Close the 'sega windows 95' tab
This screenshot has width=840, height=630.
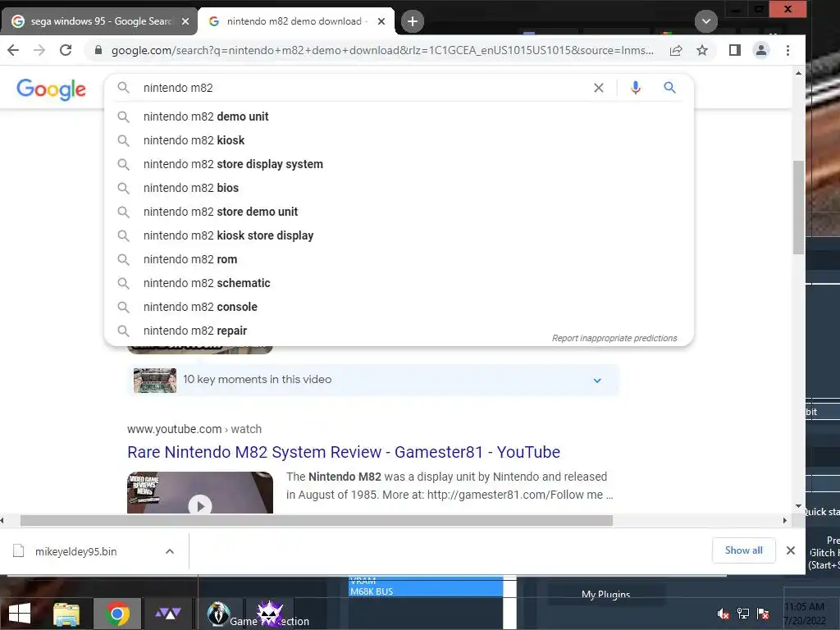(x=185, y=21)
